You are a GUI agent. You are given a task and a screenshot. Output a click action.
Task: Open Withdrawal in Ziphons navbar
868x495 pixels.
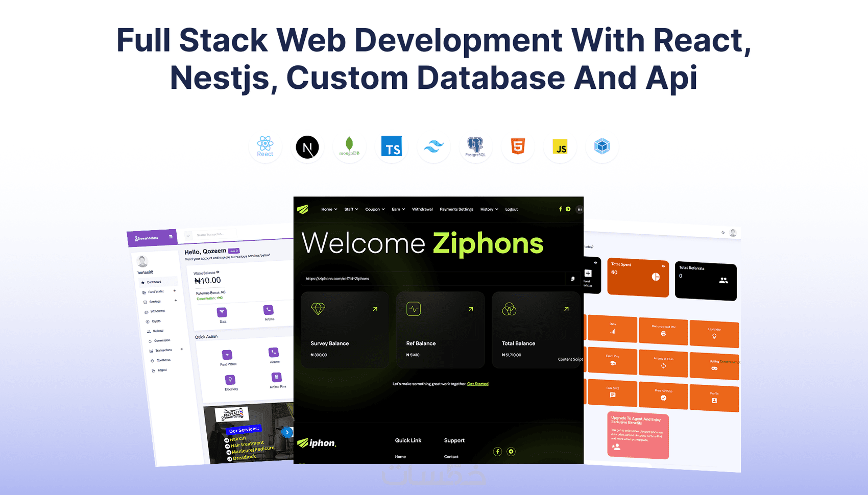[x=422, y=209]
